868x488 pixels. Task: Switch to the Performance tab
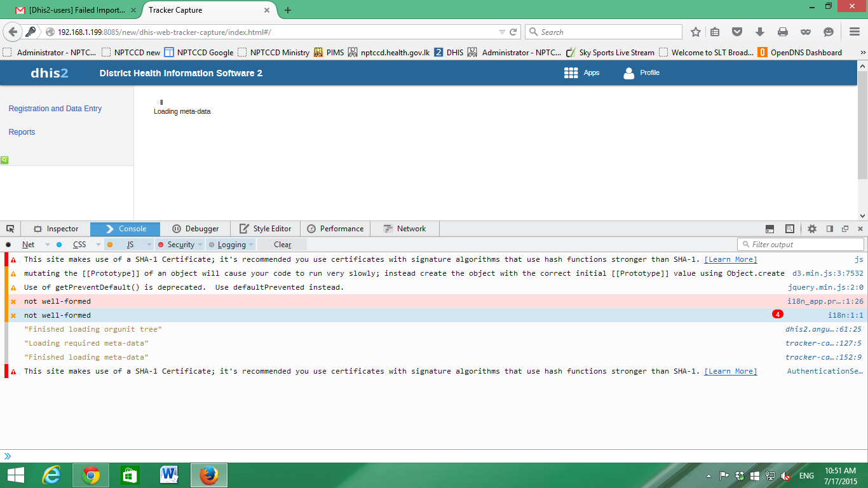click(x=335, y=229)
